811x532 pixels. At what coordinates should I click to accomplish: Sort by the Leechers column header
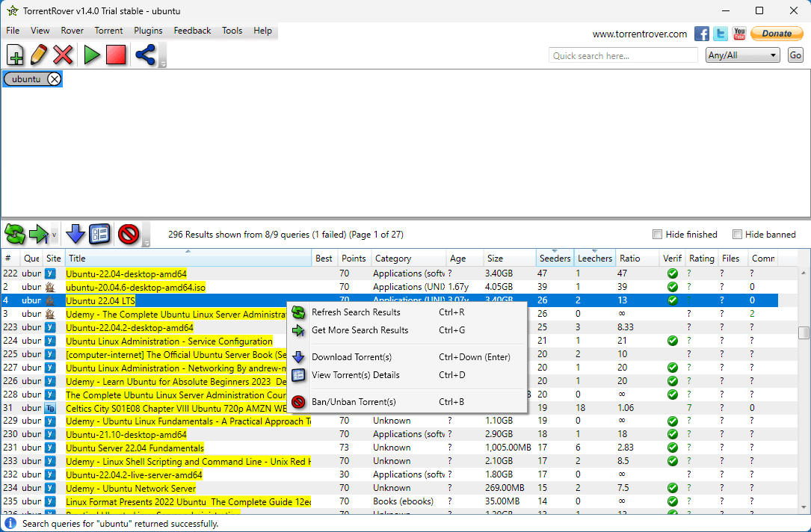point(595,258)
